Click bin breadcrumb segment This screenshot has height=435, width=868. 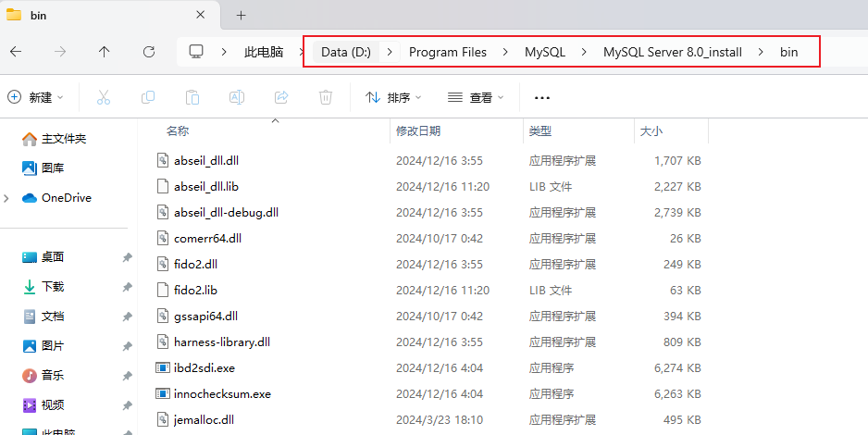click(x=788, y=52)
